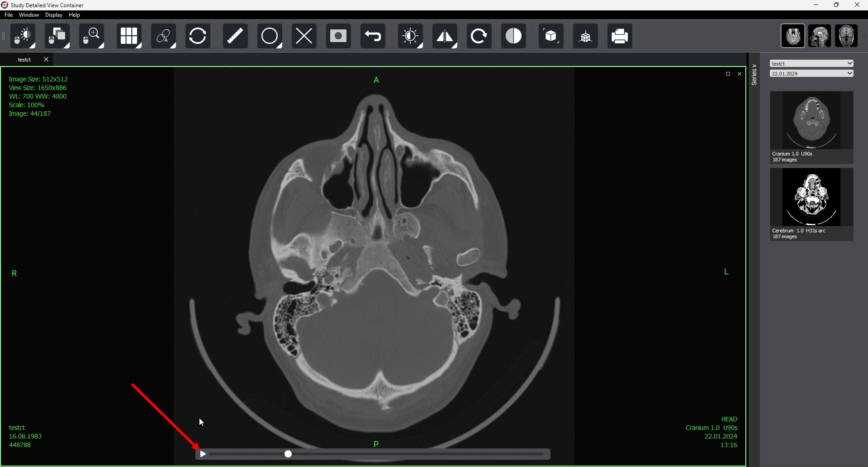Switch to the testct tab

click(x=24, y=60)
